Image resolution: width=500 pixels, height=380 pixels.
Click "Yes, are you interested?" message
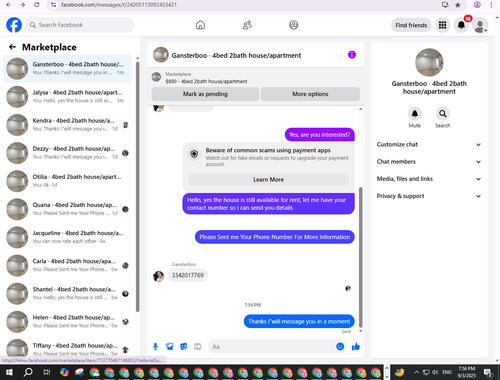pyautogui.click(x=320, y=135)
